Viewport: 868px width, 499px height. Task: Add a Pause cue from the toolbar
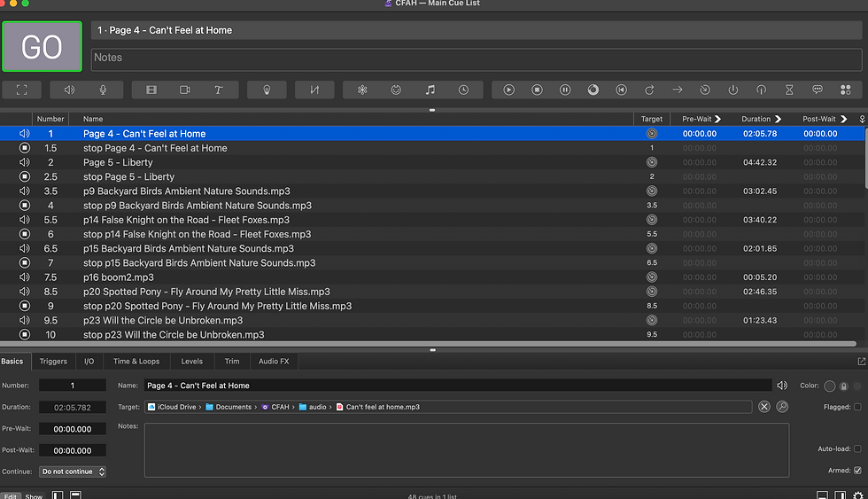coord(565,90)
